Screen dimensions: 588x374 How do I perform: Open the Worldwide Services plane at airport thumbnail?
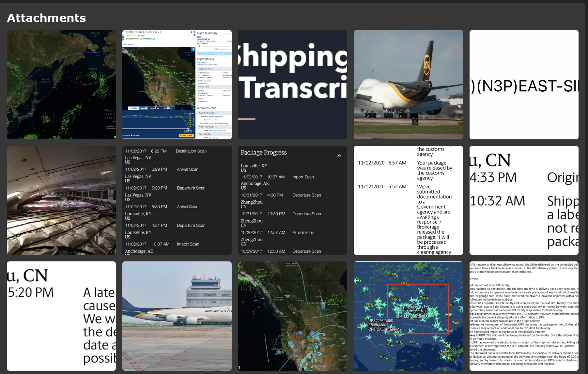click(177, 316)
